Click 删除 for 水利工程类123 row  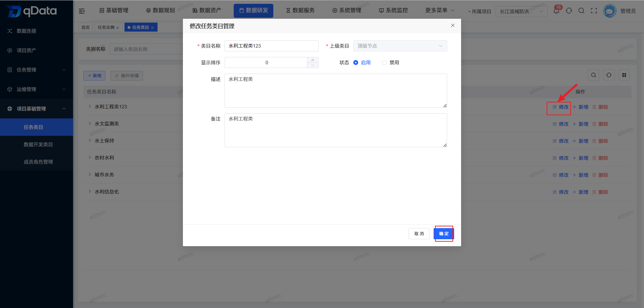coord(600,107)
